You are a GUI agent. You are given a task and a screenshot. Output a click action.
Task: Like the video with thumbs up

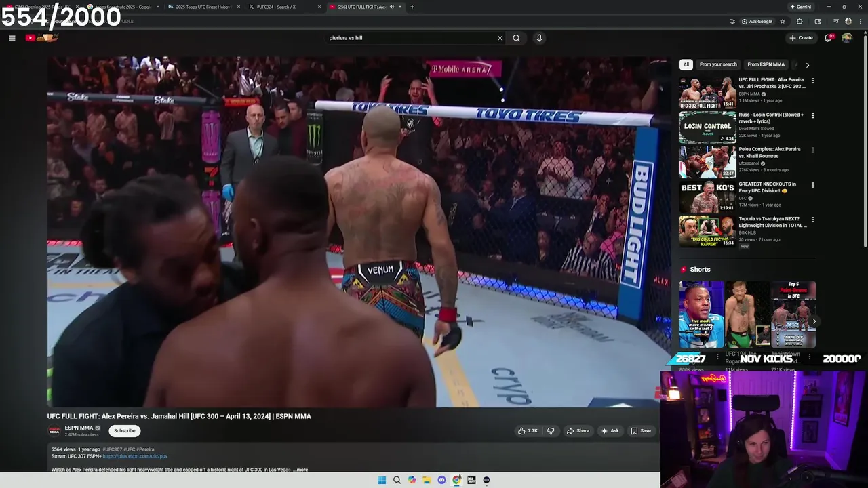pos(528,431)
